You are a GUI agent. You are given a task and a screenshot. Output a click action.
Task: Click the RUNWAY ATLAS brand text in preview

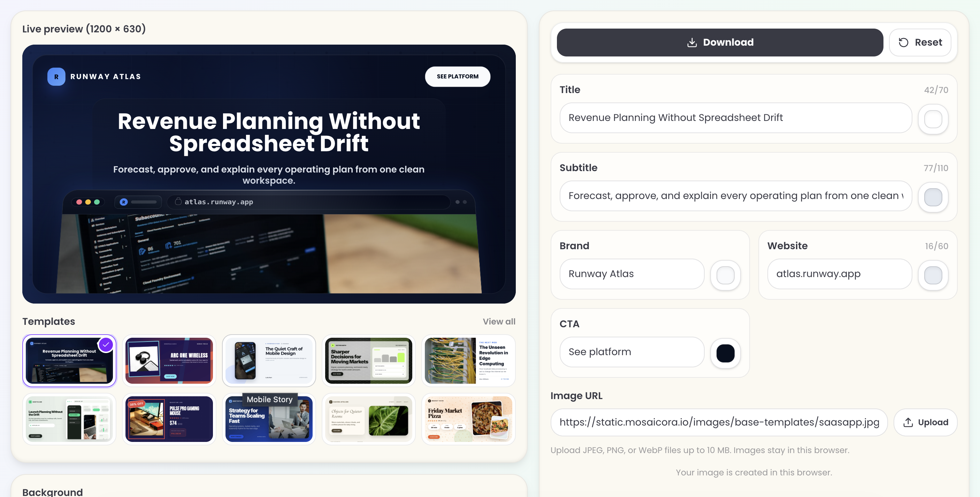pyautogui.click(x=106, y=76)
